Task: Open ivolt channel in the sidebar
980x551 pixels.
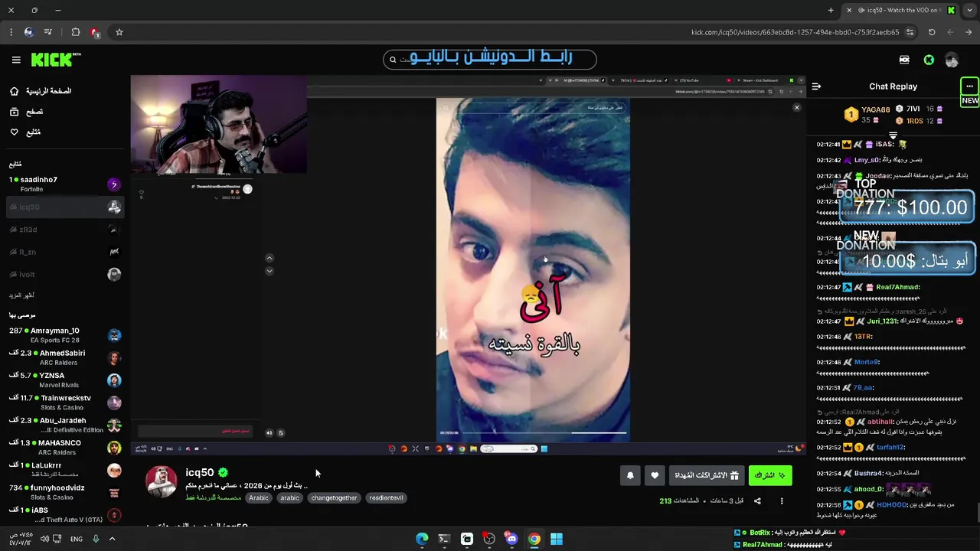Action: click(x=65, y=274)
